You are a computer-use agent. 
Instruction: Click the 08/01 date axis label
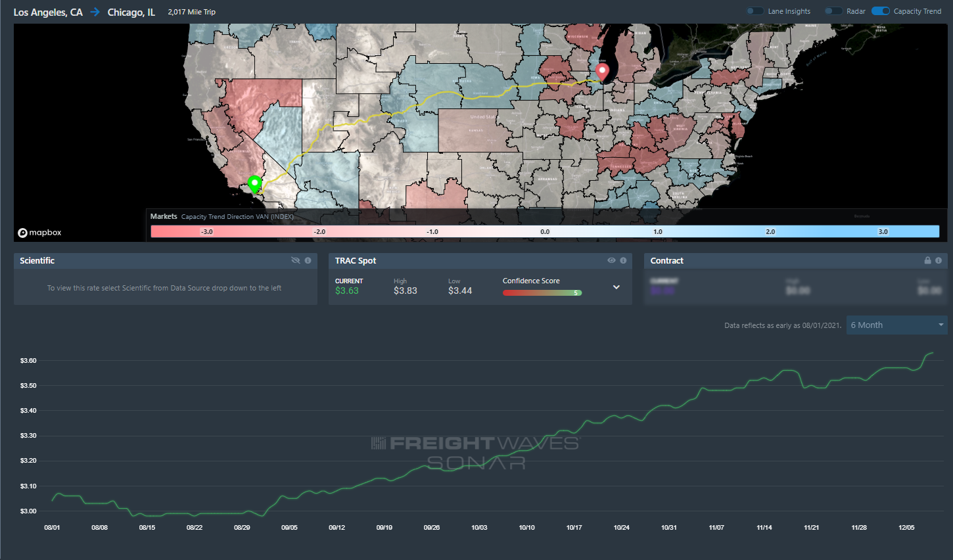(52, 528)
